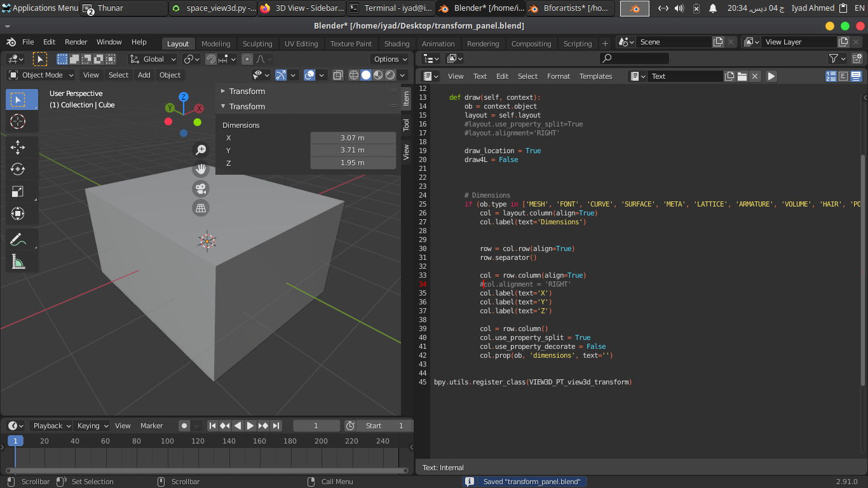Open Global transform orientation dropdown
The image size is (868, 488).
(153, 59)
